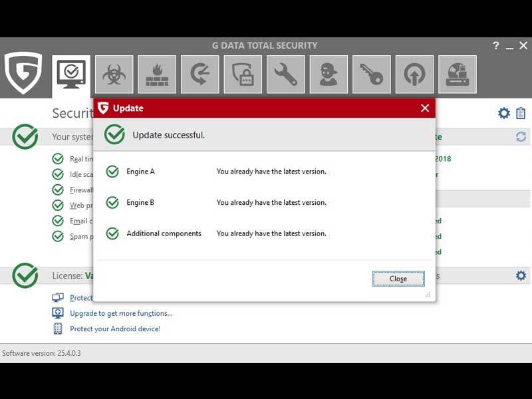
Task: Follow 'Upgrade to get more functions...' link
Action: [x=121, y=313]
